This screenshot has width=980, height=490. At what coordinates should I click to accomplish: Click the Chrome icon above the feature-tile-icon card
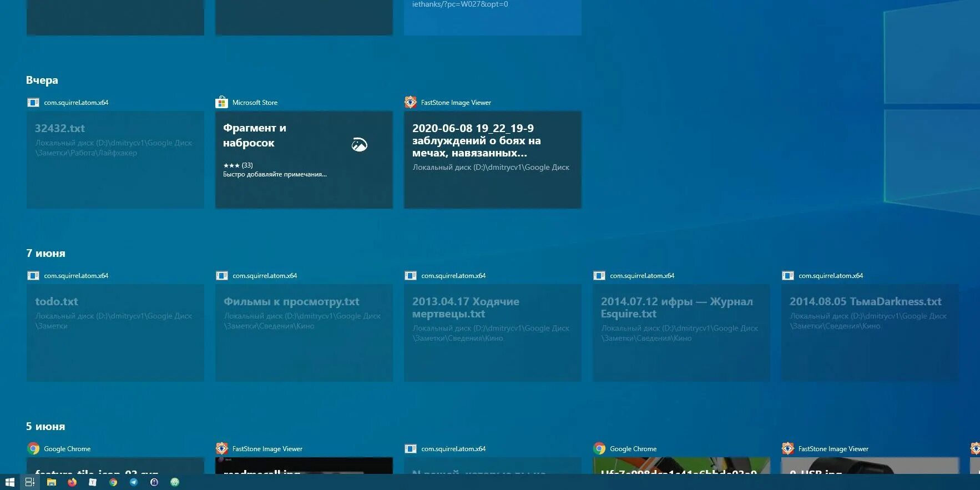[x=33, y=448]
